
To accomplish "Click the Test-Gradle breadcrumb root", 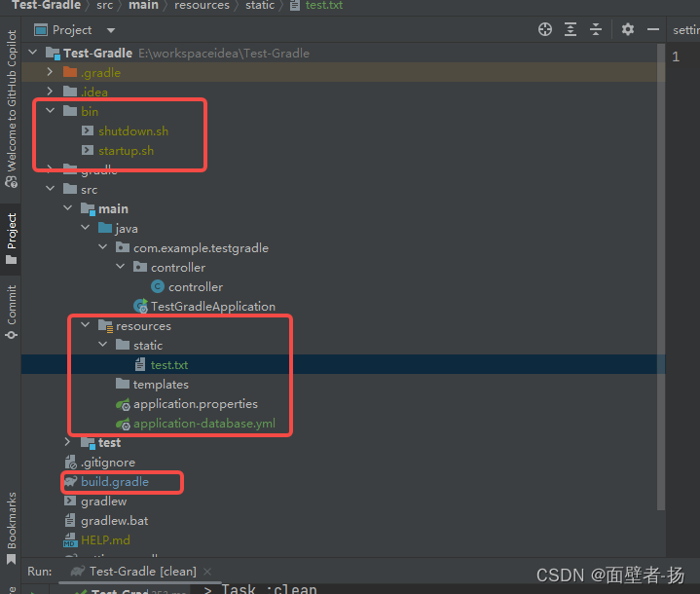I will pyautogui.click(x=47, y=6).
